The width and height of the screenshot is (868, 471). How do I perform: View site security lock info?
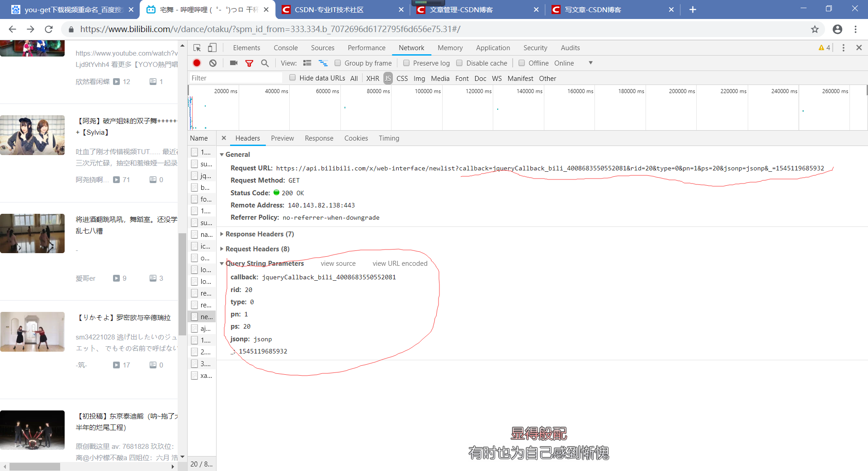[x=71, y=29]
